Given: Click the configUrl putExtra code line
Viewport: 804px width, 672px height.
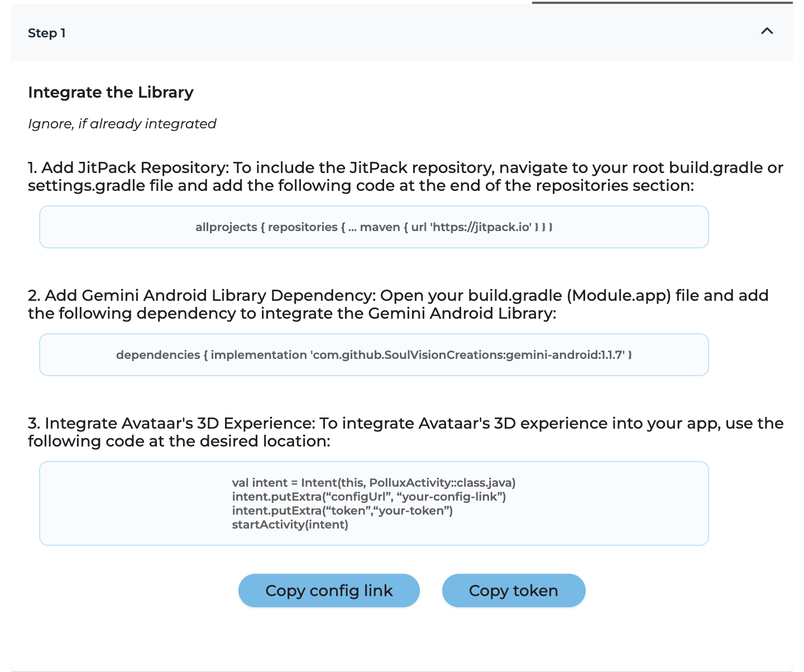Looking at the screenshot, I should click(x=368, y=497).
